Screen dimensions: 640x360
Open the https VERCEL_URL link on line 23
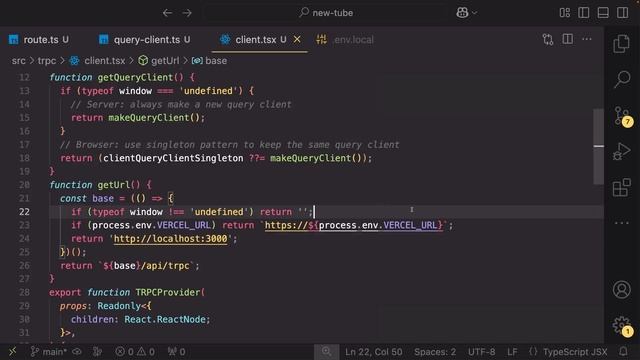[x=353, y=225]
